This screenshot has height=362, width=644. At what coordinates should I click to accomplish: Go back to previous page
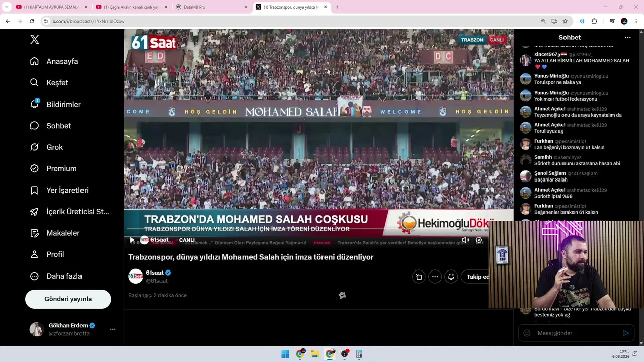(x=8, y=21)
